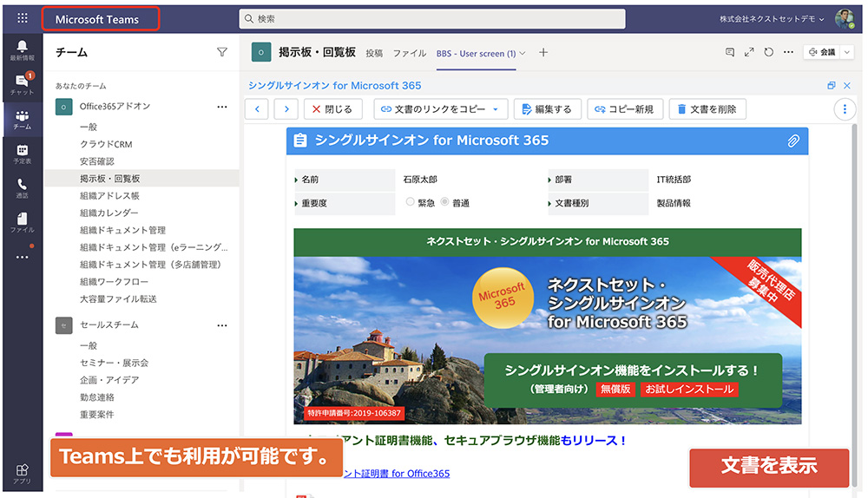Viewport: 868px width, 498px height.
Task: Click the filter funnel icon for teams
Action: (222, 52)
